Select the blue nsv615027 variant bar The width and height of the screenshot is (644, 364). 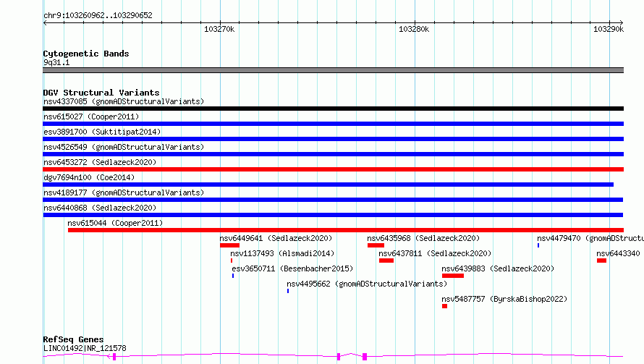pos(333,124)
